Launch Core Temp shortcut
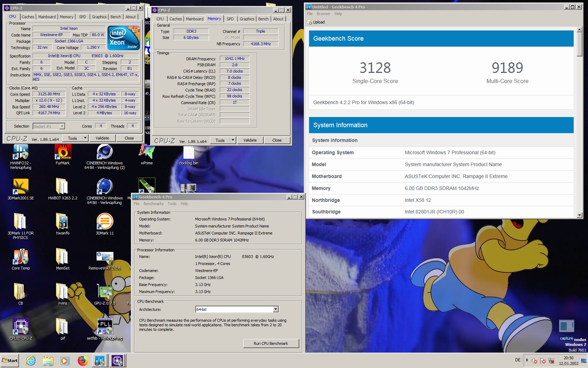588x368 pixels. 21,260
